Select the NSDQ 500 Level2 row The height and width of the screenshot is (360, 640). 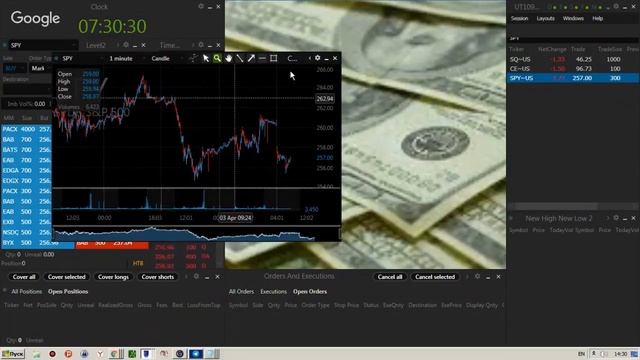[27, 232]
